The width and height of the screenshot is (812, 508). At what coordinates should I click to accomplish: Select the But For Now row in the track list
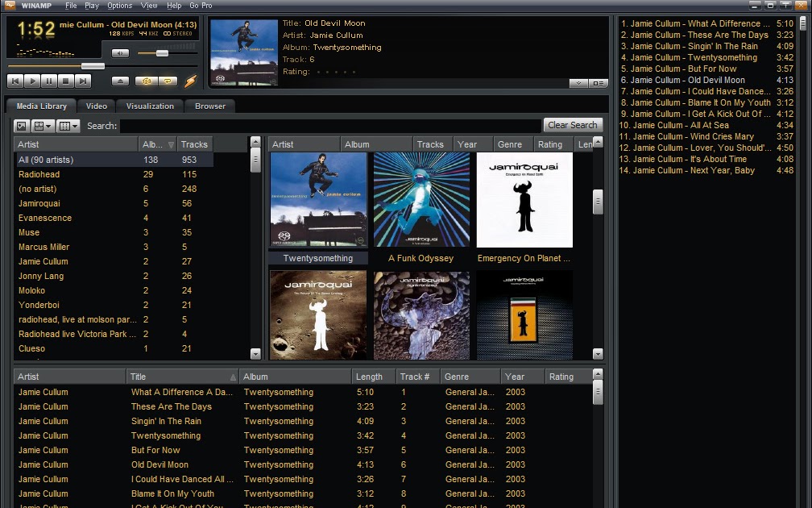[x=303, y=450]
